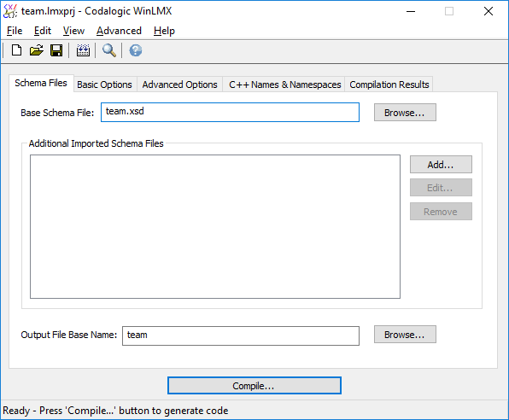The image size is (509, 420).
Task: Click the Compile... button
Action: click(254, 386)
